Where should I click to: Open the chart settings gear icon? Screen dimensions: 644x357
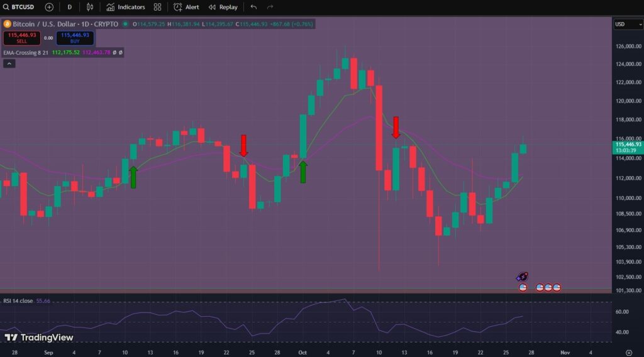[628, 353]
